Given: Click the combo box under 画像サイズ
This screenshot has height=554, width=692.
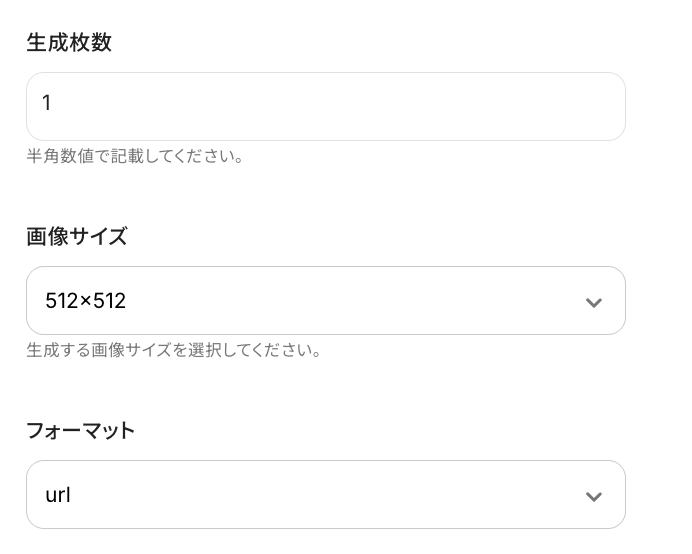Looking at the screenshot, I should click(325, 300).
